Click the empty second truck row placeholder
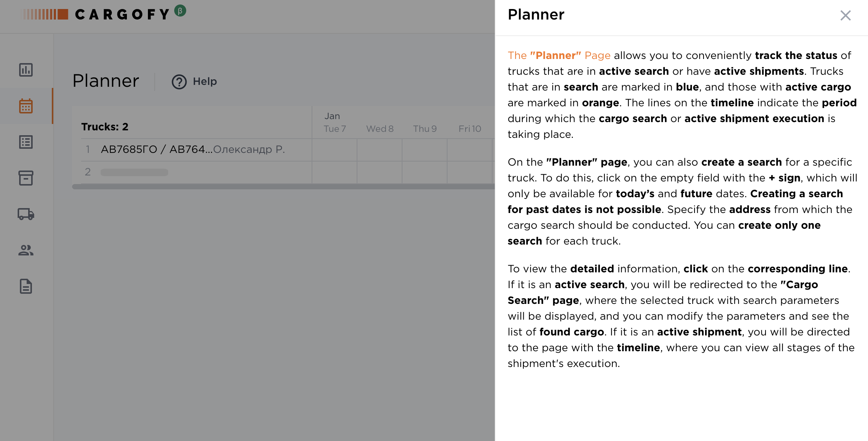The width and height of the screenshot is (868, 441). (134, 172)
